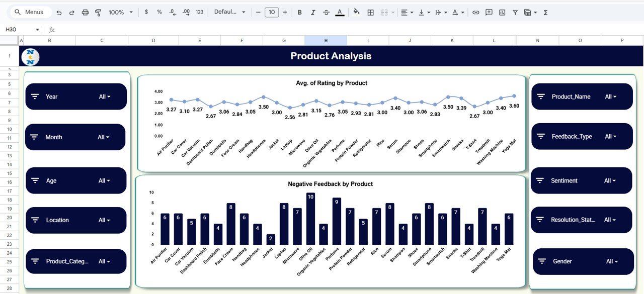Image resolution: width=644 pixels, height=294 pixels.
Task: Click the Undo arrow icon
Action: point(59,12)
